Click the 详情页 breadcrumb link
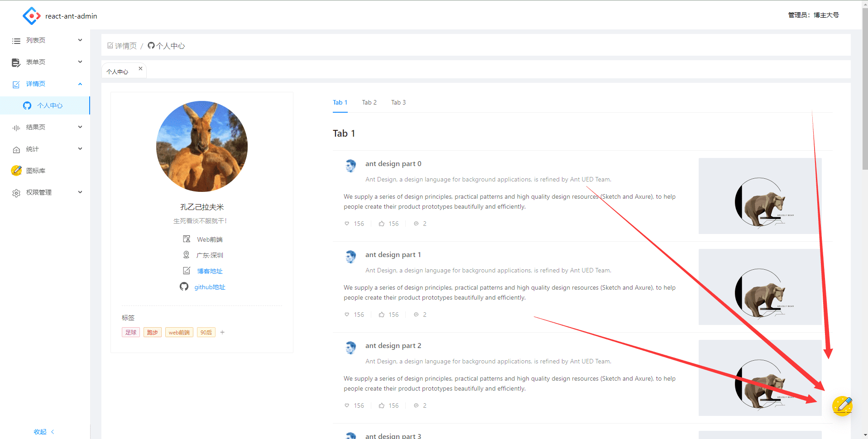The height and width of the screenshot is (439, 868). click(125, 46)
